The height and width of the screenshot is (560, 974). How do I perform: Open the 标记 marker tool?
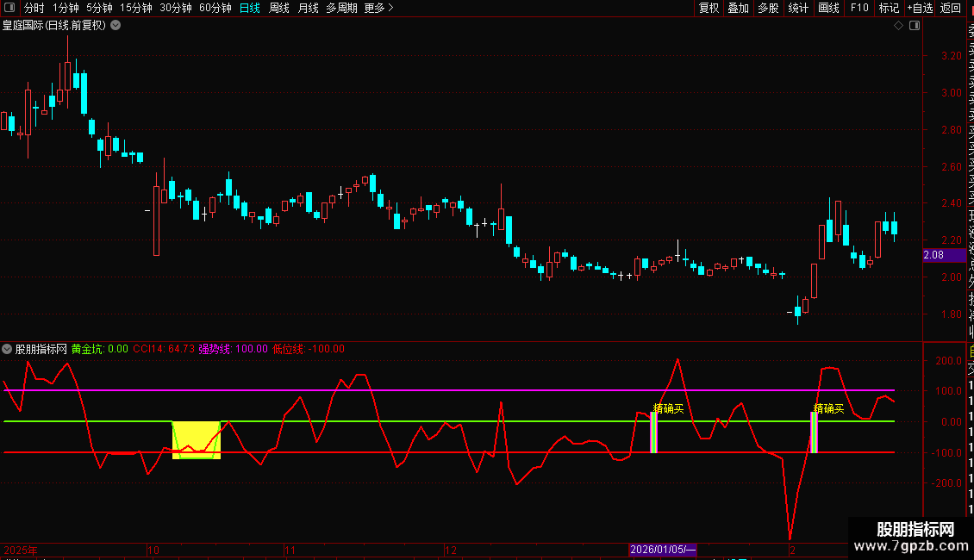click(889, 9)
